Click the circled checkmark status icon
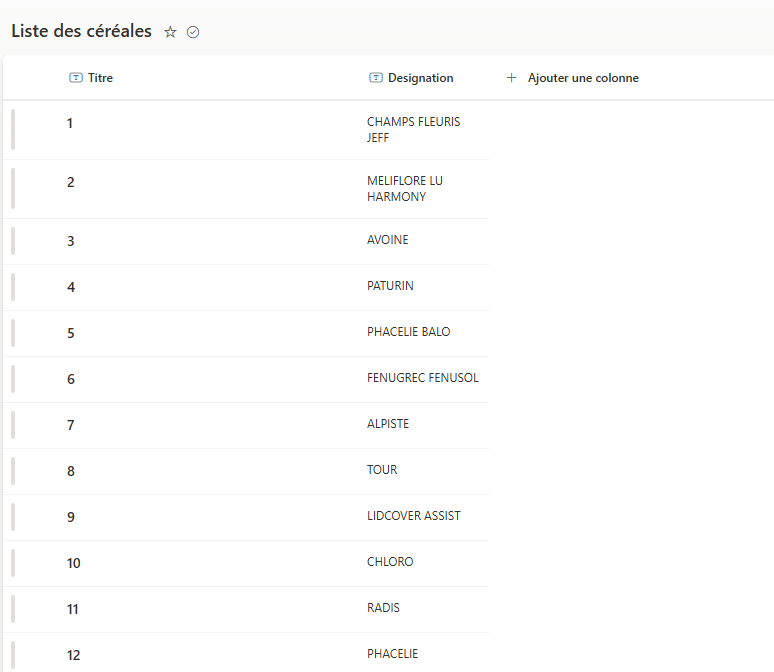Image resolution: width=774 pixels, height=672 pixels. pyautogui.click(x=193, y=32)
